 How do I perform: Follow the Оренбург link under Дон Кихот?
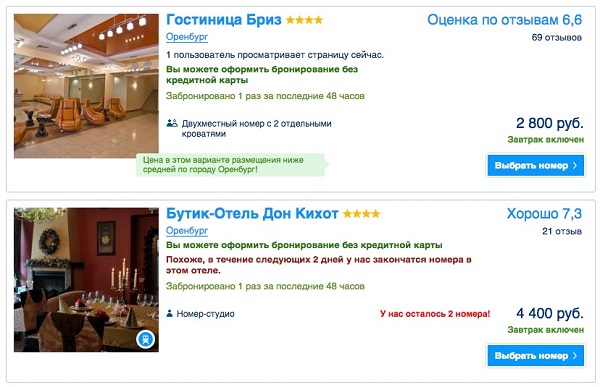187,231
